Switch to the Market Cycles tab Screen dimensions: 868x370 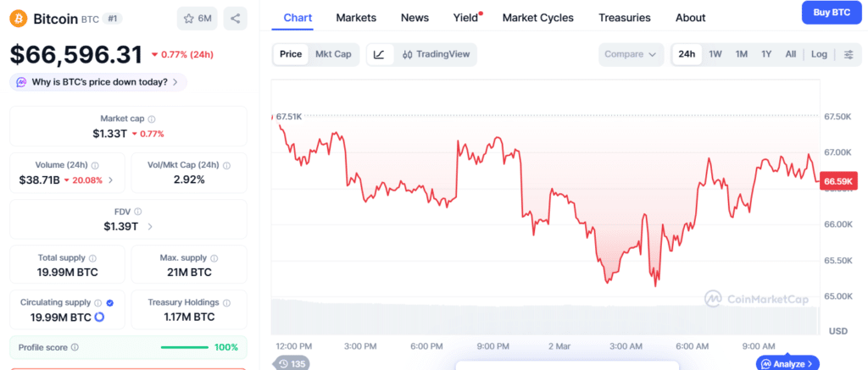pyautogui.click(x=537, y=18)
